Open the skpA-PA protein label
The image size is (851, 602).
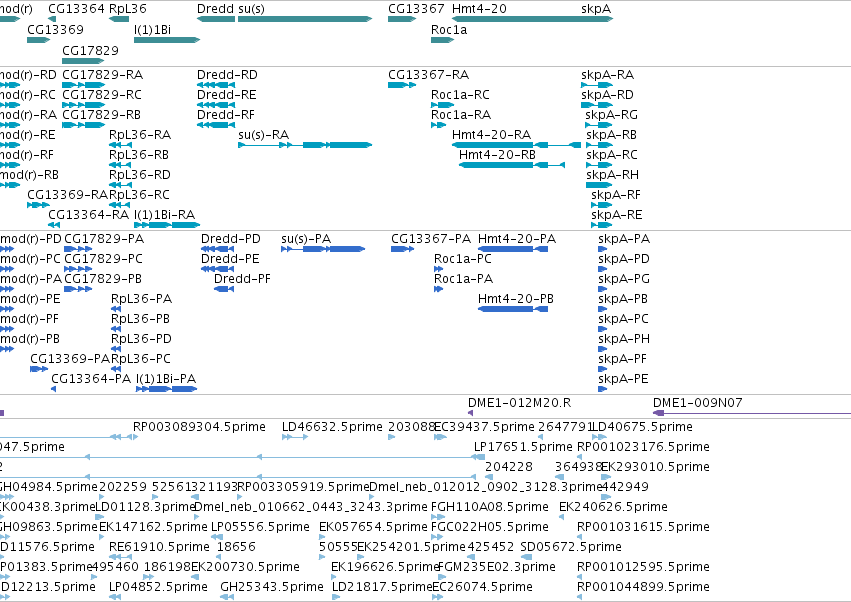(624, 239)
